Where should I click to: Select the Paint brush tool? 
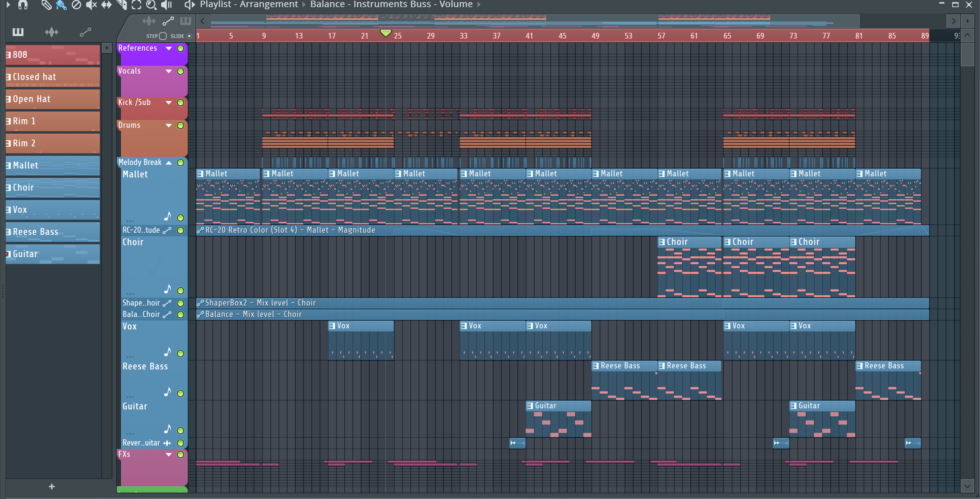(x=61, y=5)
